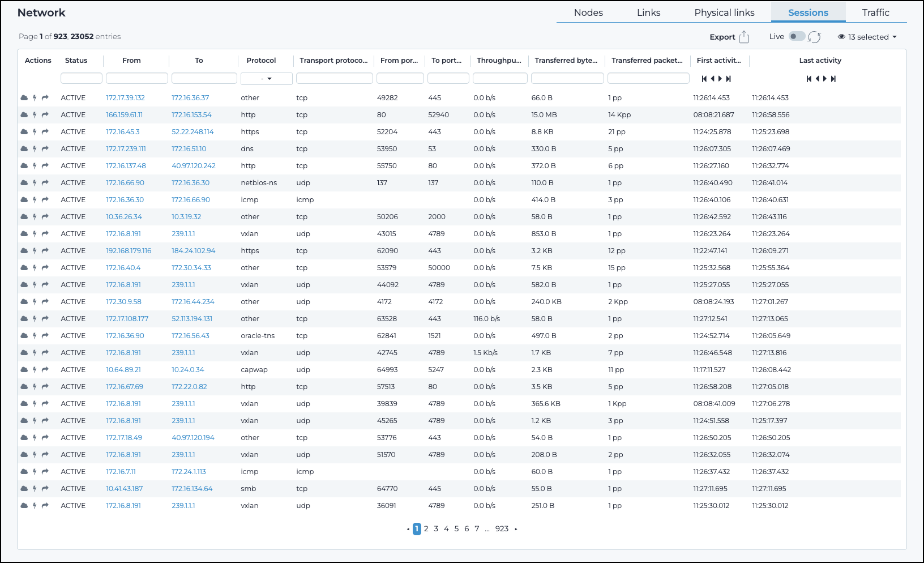This screenshot has width=924, height=563.
Task: Click cloud icon in the 172.17.39.132 row
Action: [24, 98]
